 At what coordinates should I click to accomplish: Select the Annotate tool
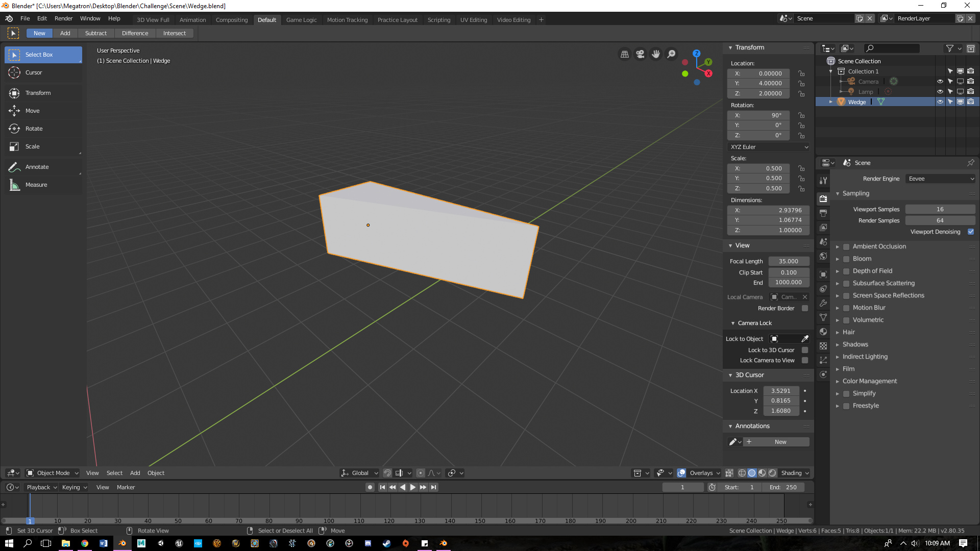pyautogui.click(x=37, y=167)
